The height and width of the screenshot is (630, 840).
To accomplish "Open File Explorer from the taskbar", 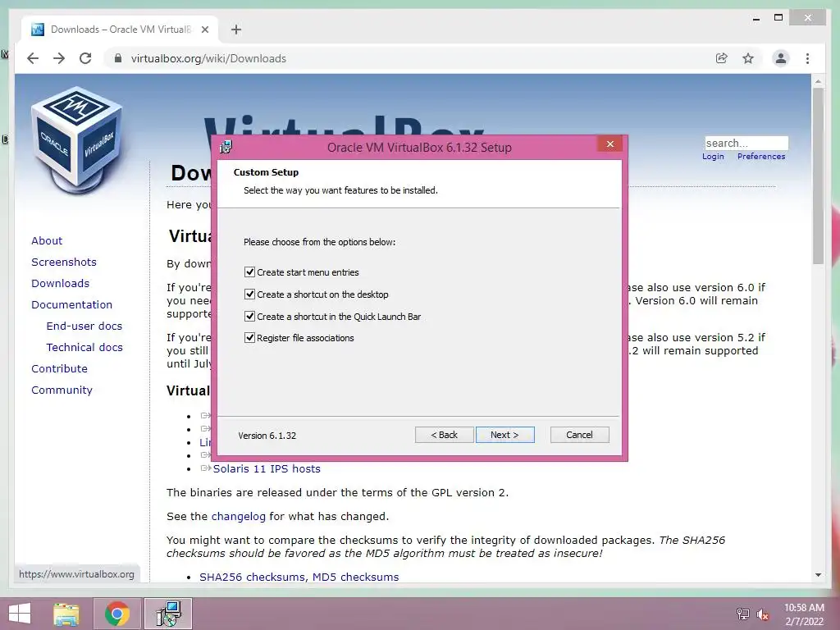I will click(x=66, y=614).
